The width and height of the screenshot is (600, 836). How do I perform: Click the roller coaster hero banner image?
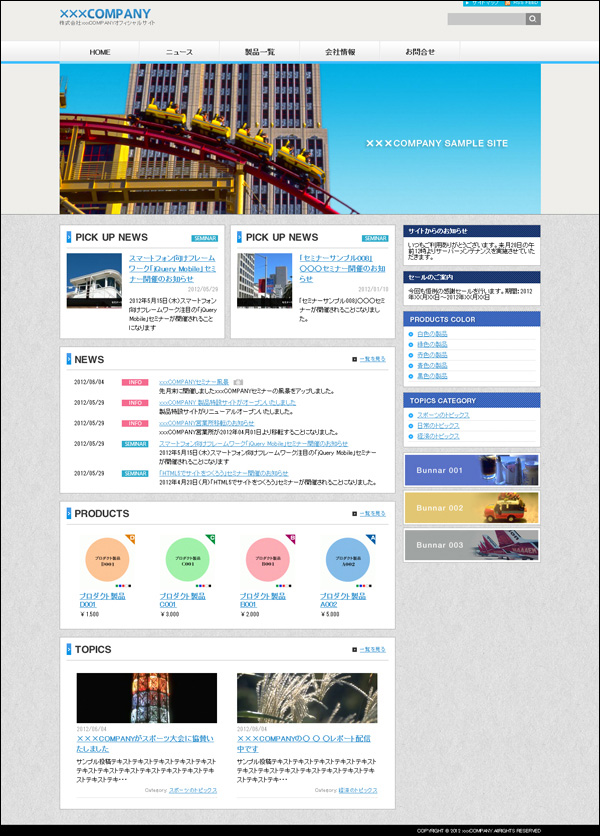[300, 139]
